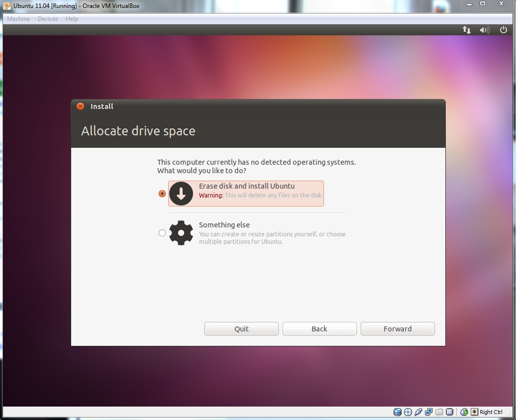Viewport: 516px width, 420px height.
Task: Open the Machine menu
Action: coord(18,19)
